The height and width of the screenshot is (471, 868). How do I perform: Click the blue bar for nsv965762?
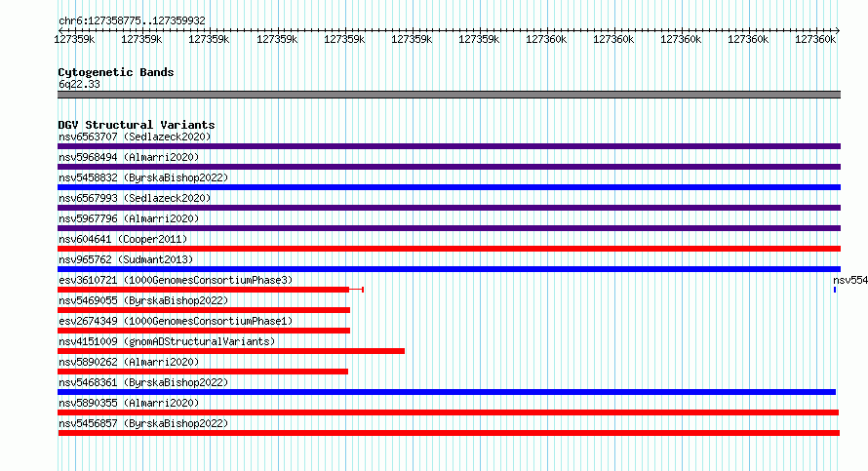point(449,269)
